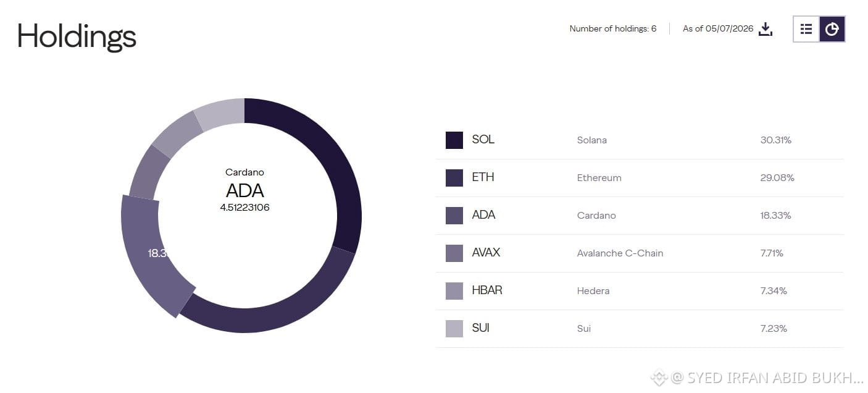The image size is (868, 393).
Task: Click the SUI legend color square
Action: (454, 329)
